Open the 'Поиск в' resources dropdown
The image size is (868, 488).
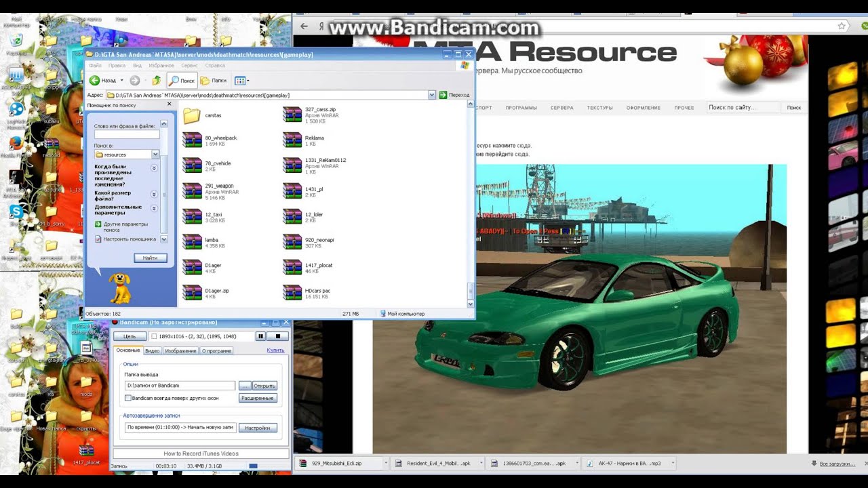click(x=155, y=155)
